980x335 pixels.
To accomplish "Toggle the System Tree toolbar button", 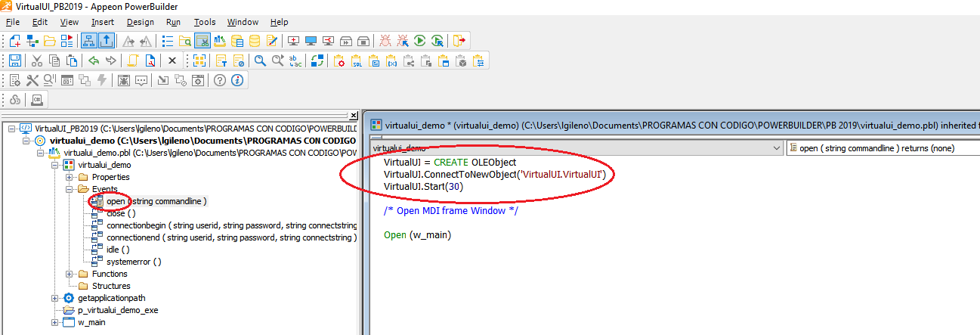I will 88,41.
